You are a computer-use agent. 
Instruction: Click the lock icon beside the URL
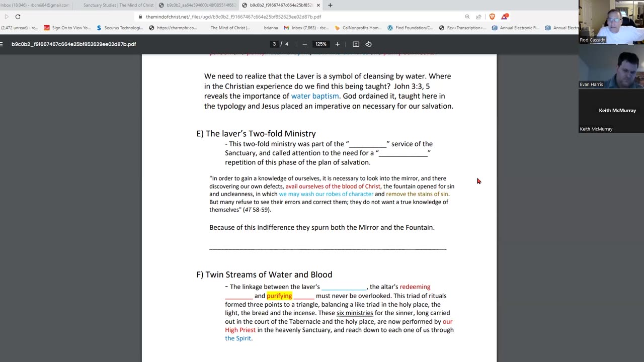pyautogui.click(x=141, y=17)
